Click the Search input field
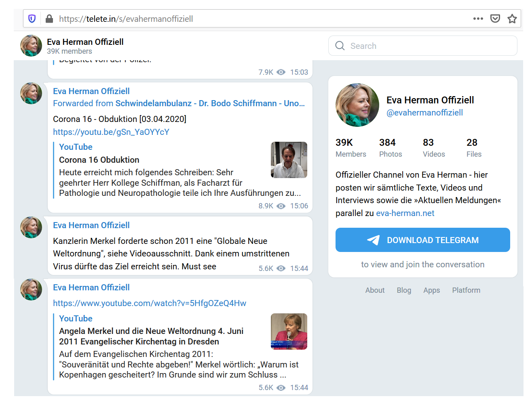 click(429, 46)
